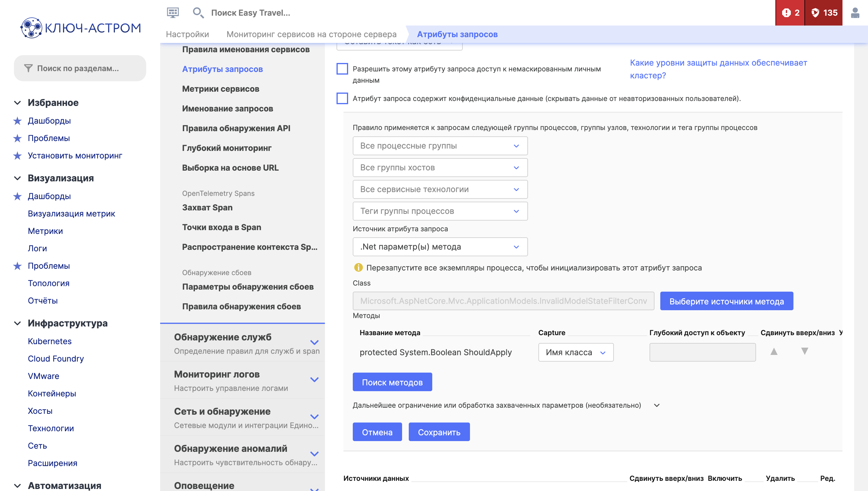Open the user profile icon

[855, 13]
